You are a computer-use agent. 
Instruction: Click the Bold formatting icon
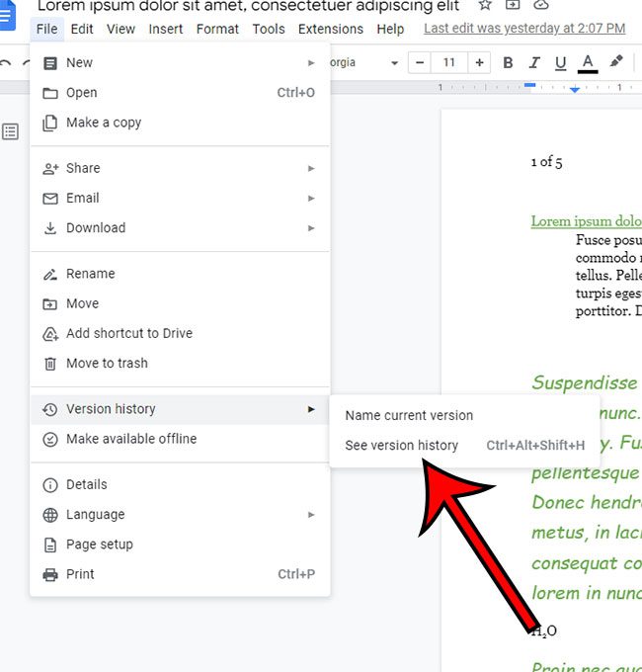coord(508,63)
